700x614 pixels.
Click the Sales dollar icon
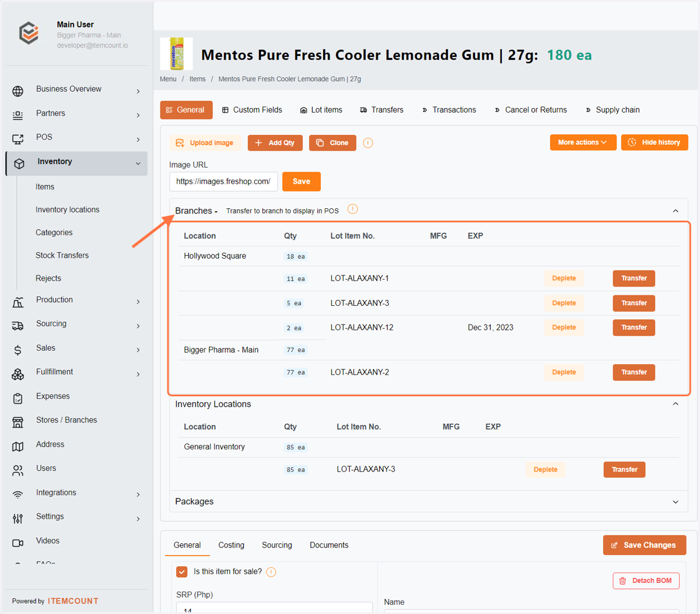click(18, 350)
